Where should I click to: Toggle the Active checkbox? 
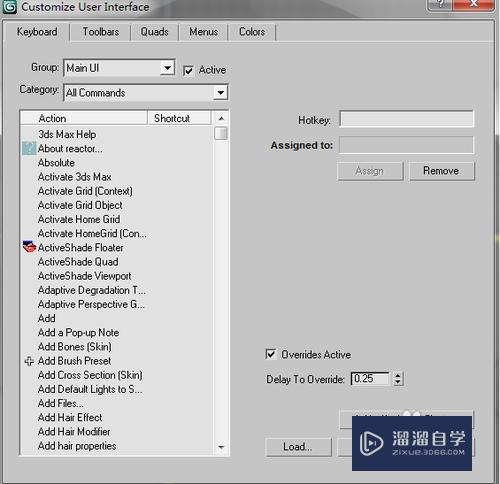[x=188, y=70]
